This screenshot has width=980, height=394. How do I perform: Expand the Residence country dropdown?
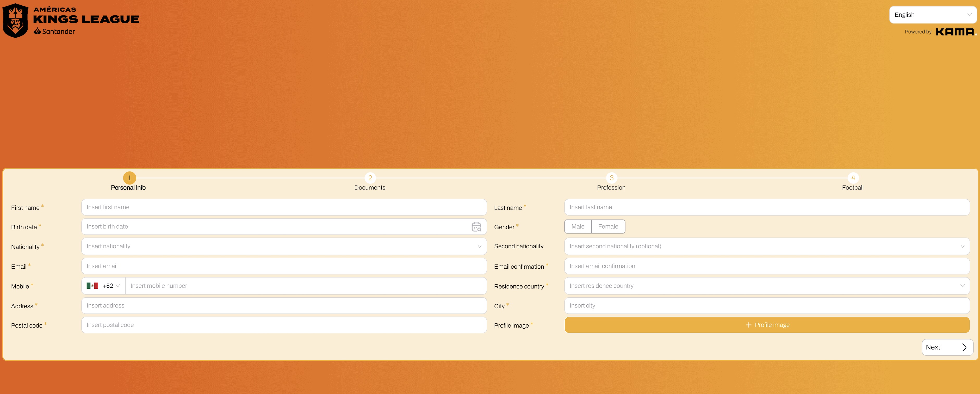pos(767,286)
